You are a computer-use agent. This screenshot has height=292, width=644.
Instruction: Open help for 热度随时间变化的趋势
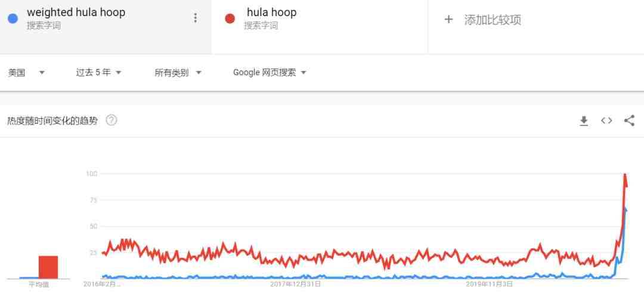pyautogui.click(x=112, y=121)
